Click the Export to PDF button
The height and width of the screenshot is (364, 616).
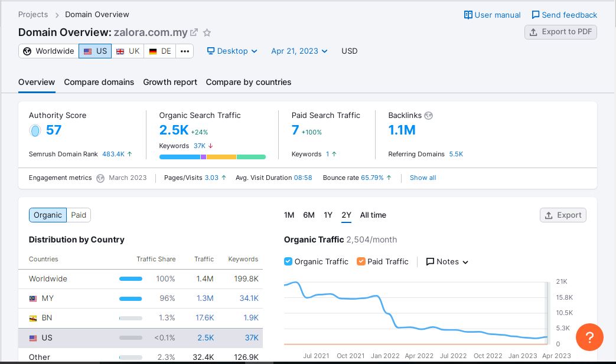point(560,32)
